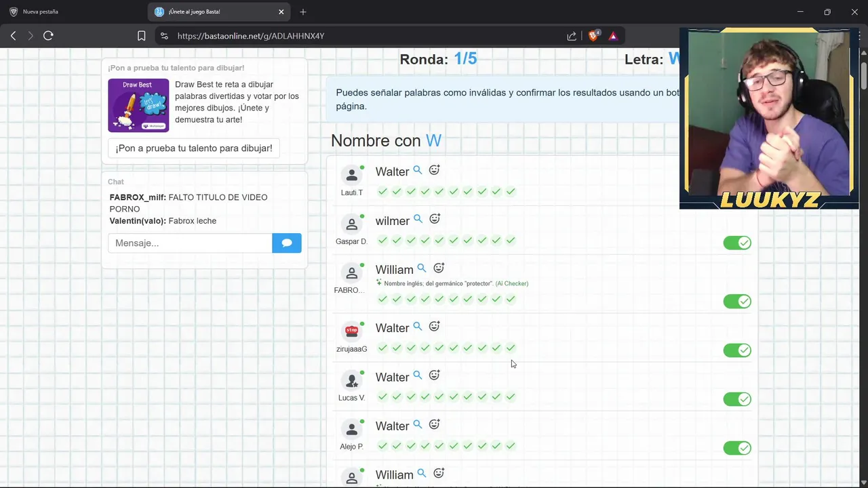Click the search icon beside zirujaaaG's Walter
Image resolution: width=868 pixels, height=488 pixels.
418,326
